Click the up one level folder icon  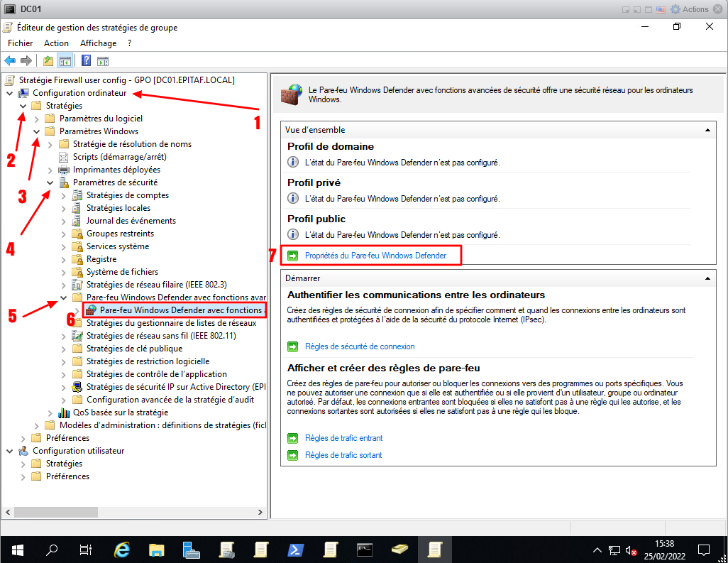click(x=48, y=61)
